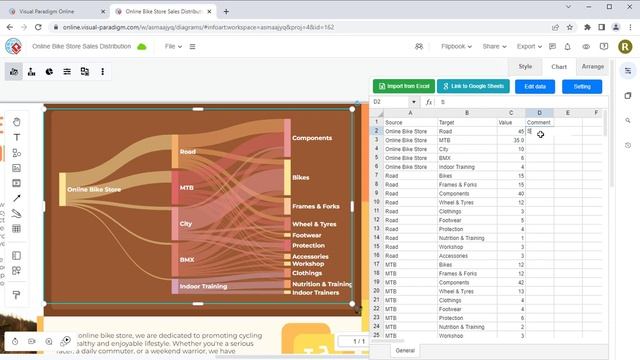Toggle the preview eye icon
Screen dimensions: 640x360
click(x=586, y=47)
